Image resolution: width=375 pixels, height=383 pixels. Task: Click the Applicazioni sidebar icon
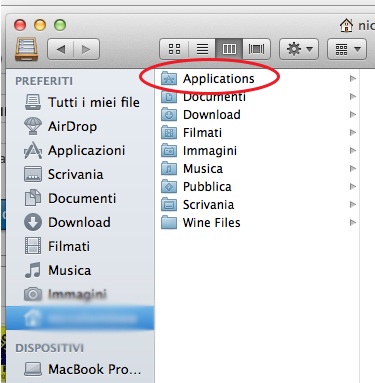point(33,151)
